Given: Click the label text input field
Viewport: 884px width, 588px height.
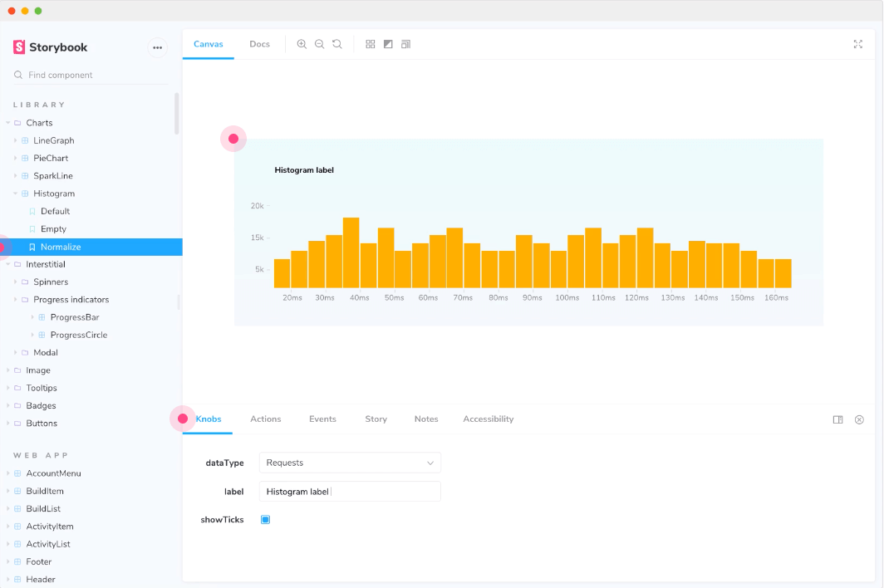Looking at the screenshot, I should pos(350,492).
